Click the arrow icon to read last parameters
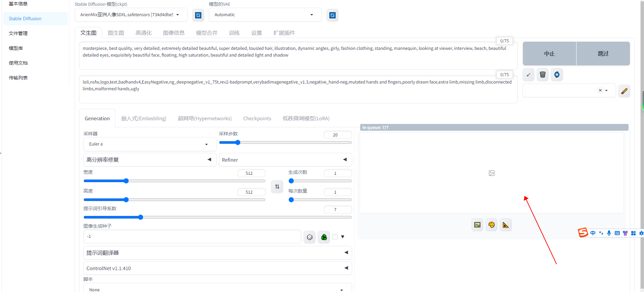This screenshot has height=292, width=644. pos(528,74)
